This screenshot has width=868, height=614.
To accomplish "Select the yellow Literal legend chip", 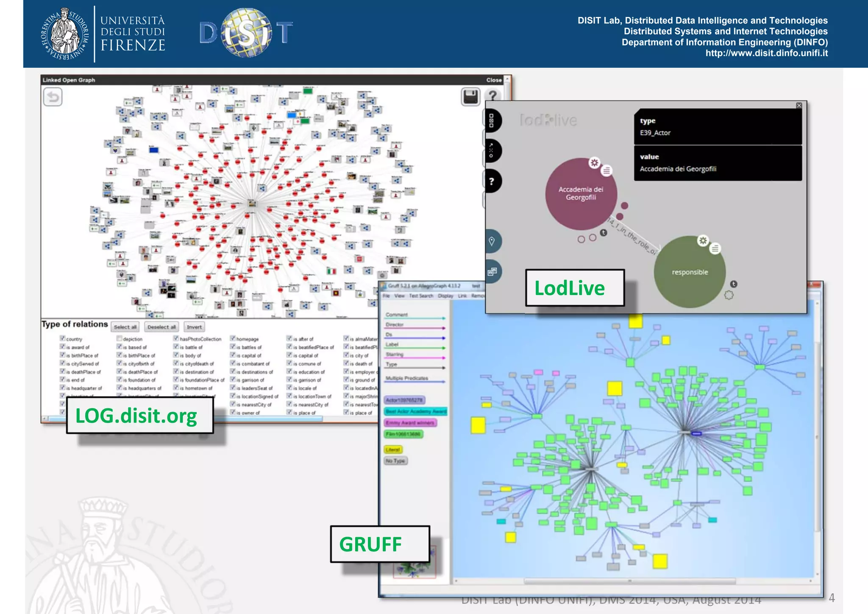I will (x=393, y=449).
